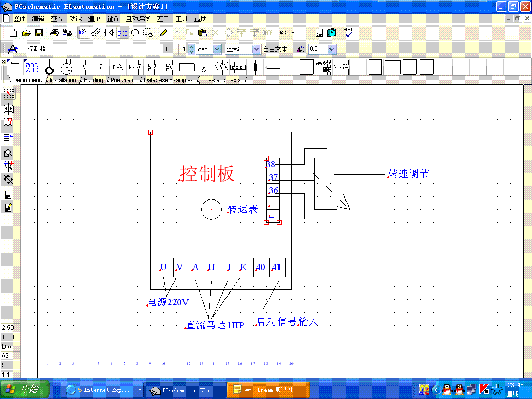Switch to the Internet Explorer taskbar group
Viewport: 532px width, 399px height.
point(102,390)
